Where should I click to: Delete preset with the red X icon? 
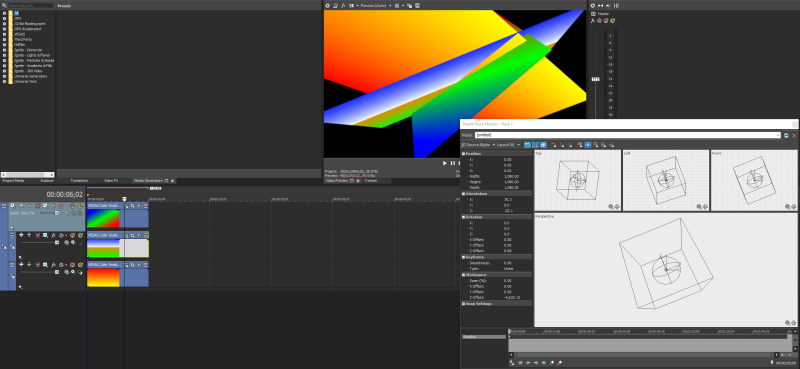coord(794,135)
